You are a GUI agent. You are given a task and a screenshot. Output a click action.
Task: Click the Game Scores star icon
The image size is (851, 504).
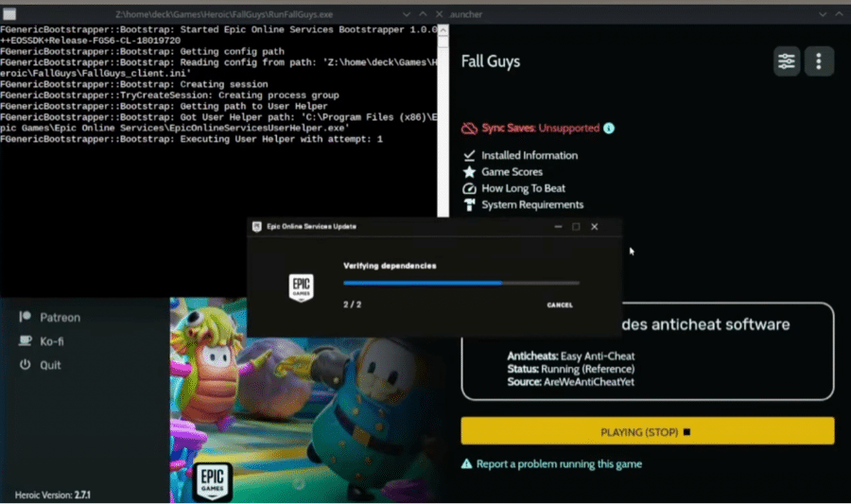(x=469, y=172)
